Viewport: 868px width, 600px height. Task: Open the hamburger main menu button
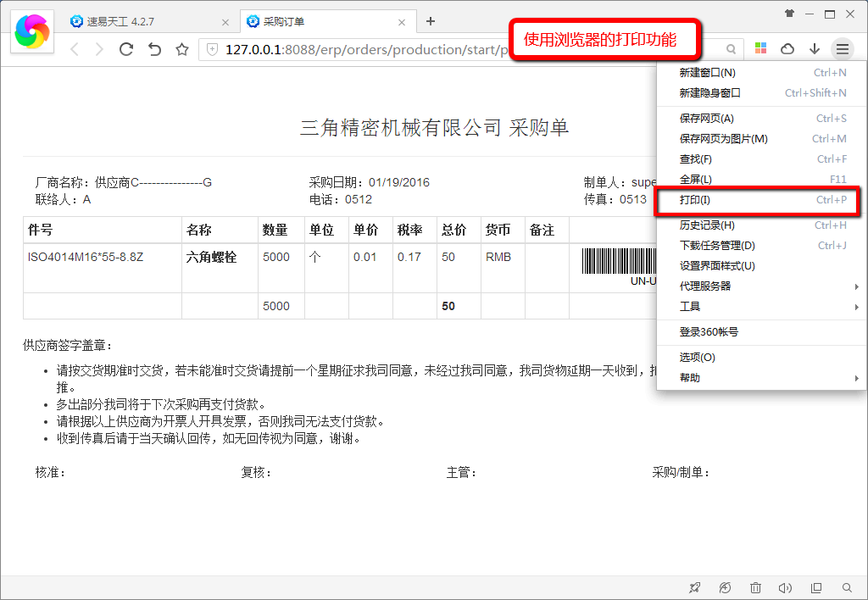click(x=842, y=49)
